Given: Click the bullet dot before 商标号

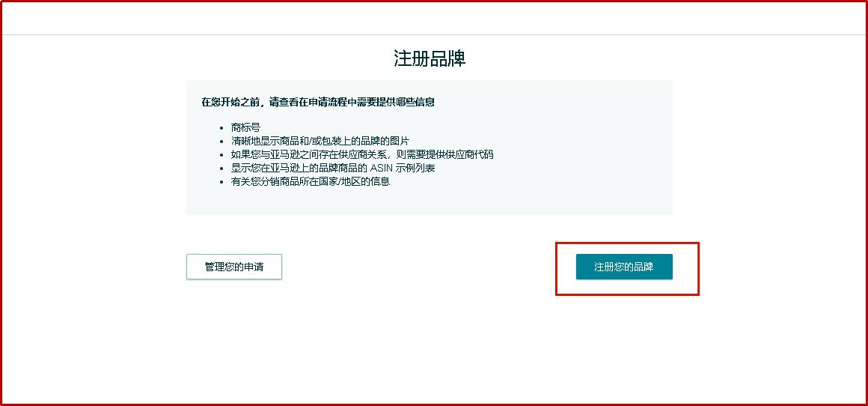Looking at the screenshot, I should click(x=221, y=128).
